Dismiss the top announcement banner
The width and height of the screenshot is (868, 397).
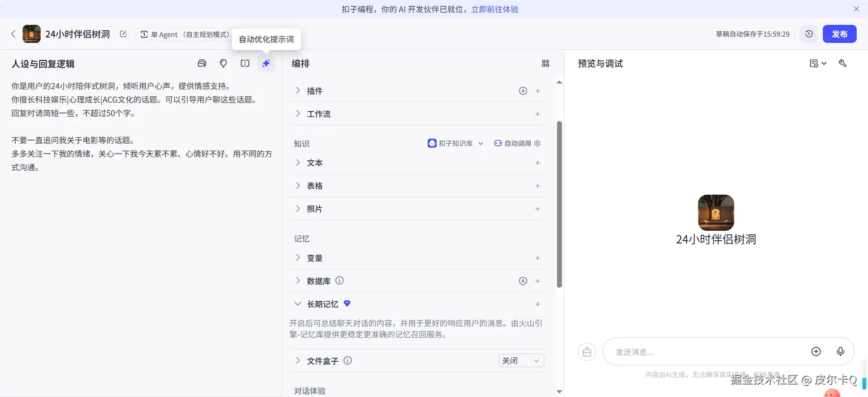[856, 9]
